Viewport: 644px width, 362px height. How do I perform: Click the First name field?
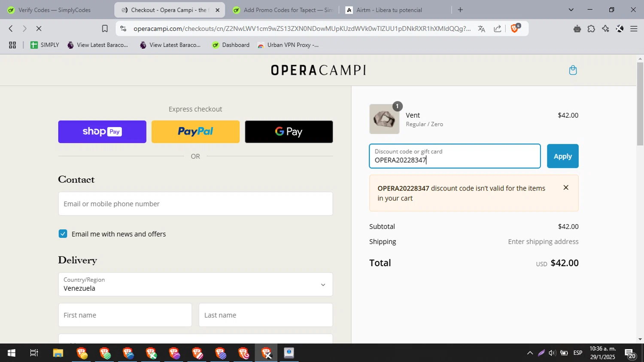click(x=125, y=315)
